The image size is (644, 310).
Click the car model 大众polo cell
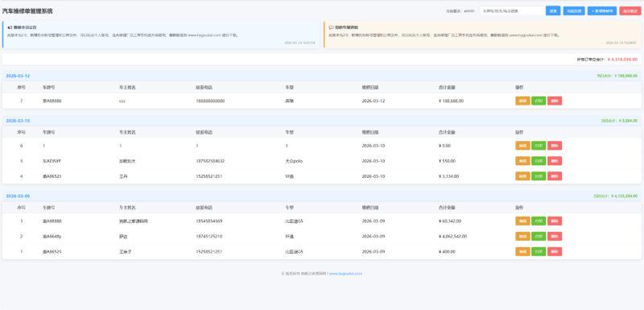coord(294,161)
